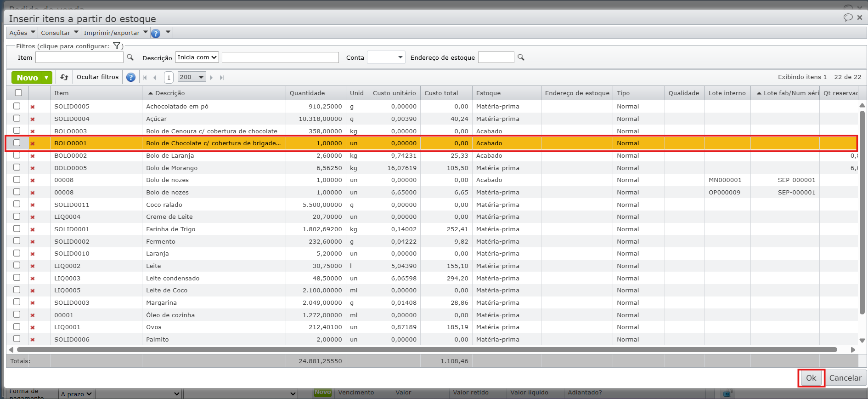This screenshot has width=868, height=399.
Task: Click the red X on the SOLID0002 row
Action: point(33,242)
